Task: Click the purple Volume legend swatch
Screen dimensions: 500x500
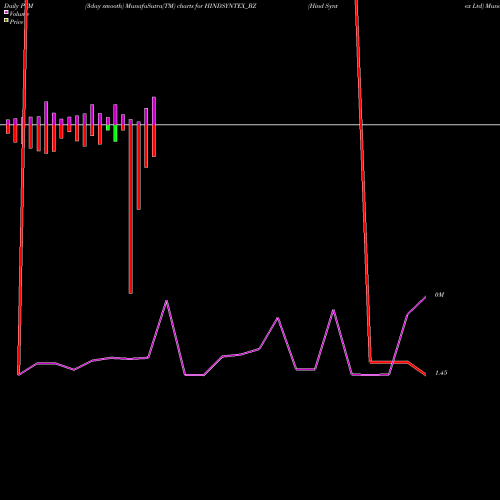Action: (x=6, y=12)
